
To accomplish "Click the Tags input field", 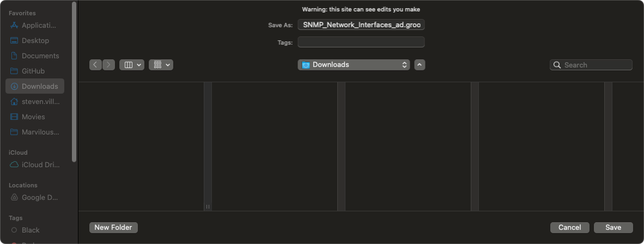I will tap(361, 42).
